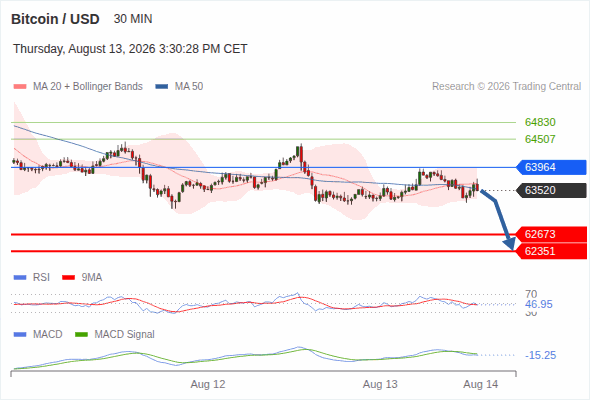Click the black 63520 current price tag
The width and height of the screenshot is (590, 400).
[551, 190]
